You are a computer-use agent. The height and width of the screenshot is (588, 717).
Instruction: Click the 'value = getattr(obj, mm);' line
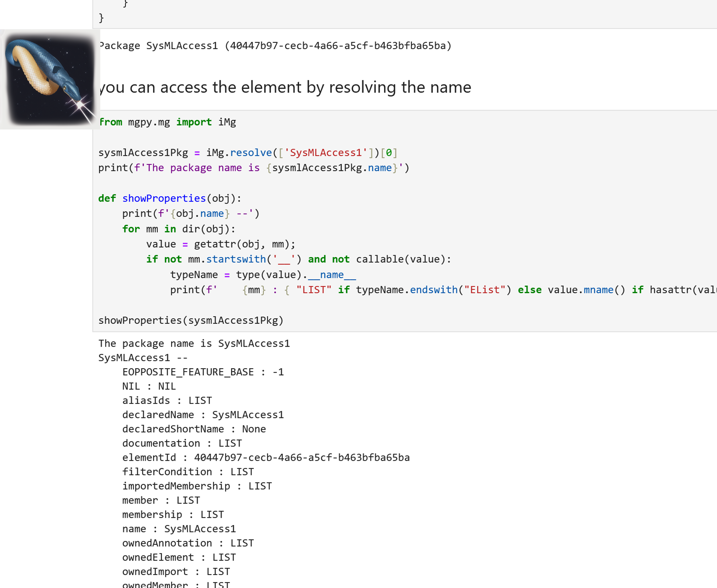pyautogui.click(x=220, y=244)
